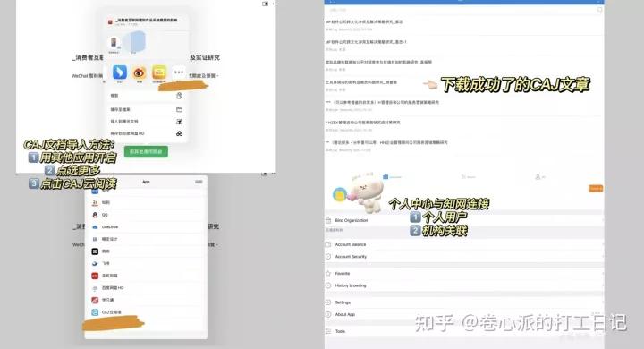Tap the yellow mail app icon in share sheet
The height and width of the screenshot is (349, 644).
[159, 72]
